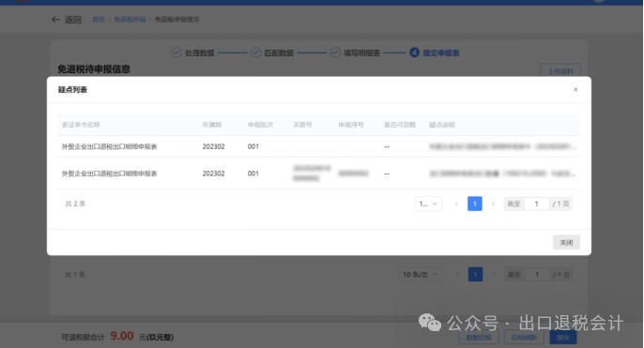Image resolution: width=644 pixels, height=348 pixels.
Task: Go to previous page in background pagination
Action: (x=456, y=275)
